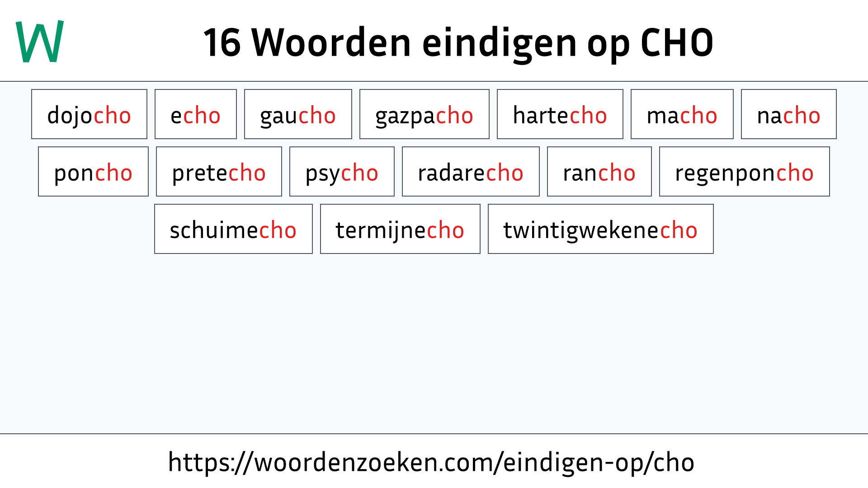Click the word 'echo' box
The image size is (868, 488).
195,114
